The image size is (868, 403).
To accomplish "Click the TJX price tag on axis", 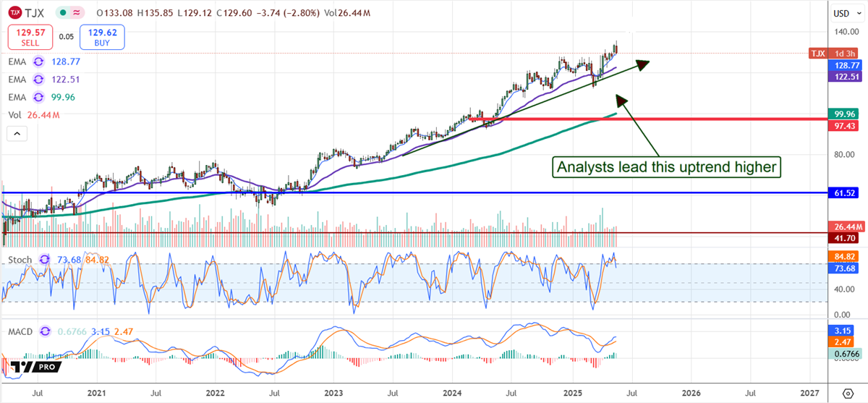I will (818, 54).
